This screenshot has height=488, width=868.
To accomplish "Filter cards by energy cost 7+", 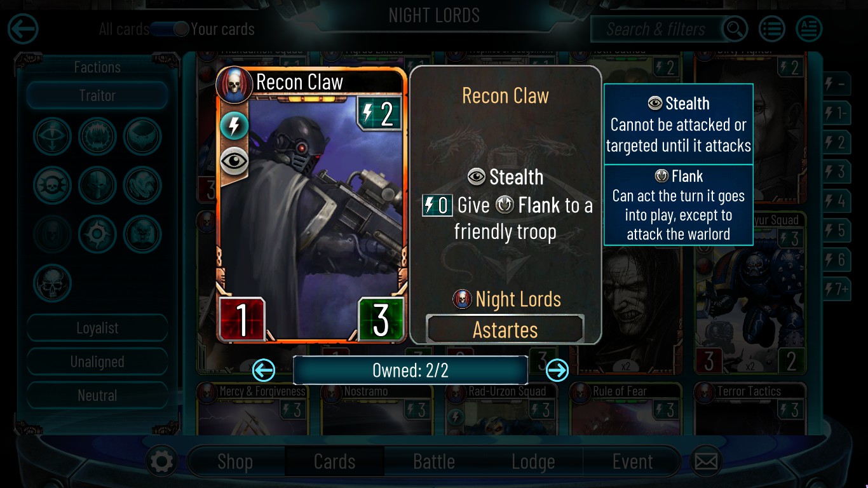I will [x=836, y=289].
